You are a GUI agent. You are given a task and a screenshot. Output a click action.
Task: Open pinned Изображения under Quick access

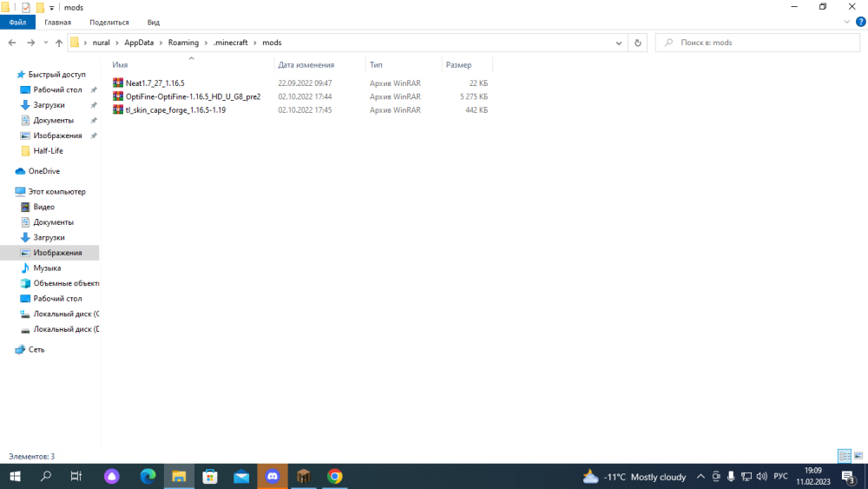tap(57, 135)
